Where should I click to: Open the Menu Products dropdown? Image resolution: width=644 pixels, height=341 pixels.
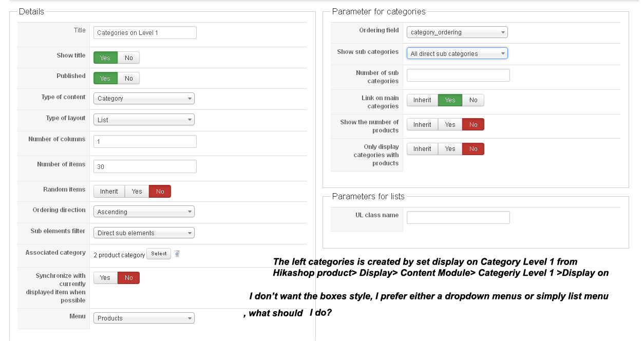point(144,318)
